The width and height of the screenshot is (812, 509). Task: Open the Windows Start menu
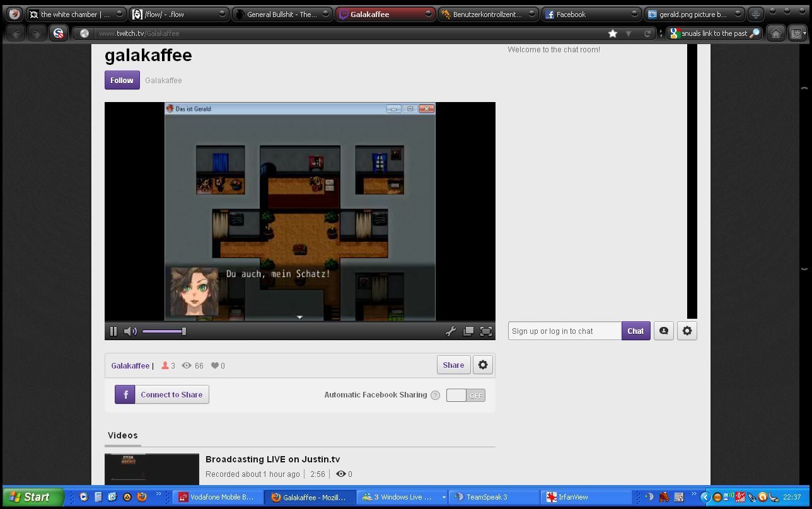(x=33, y=497)
